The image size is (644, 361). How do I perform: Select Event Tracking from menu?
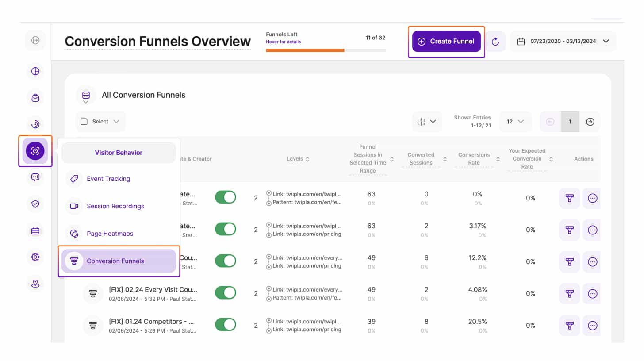click(108, 179)
